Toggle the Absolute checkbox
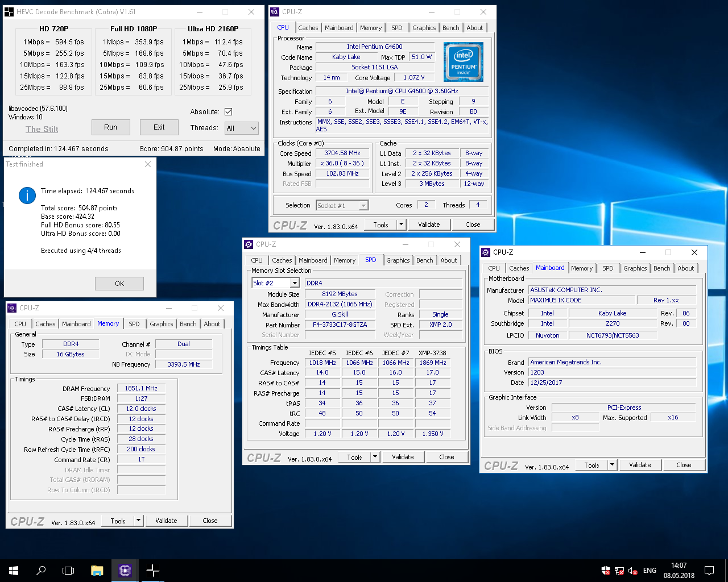The width and height of the screenshot is (728, 582). (228, 112)
